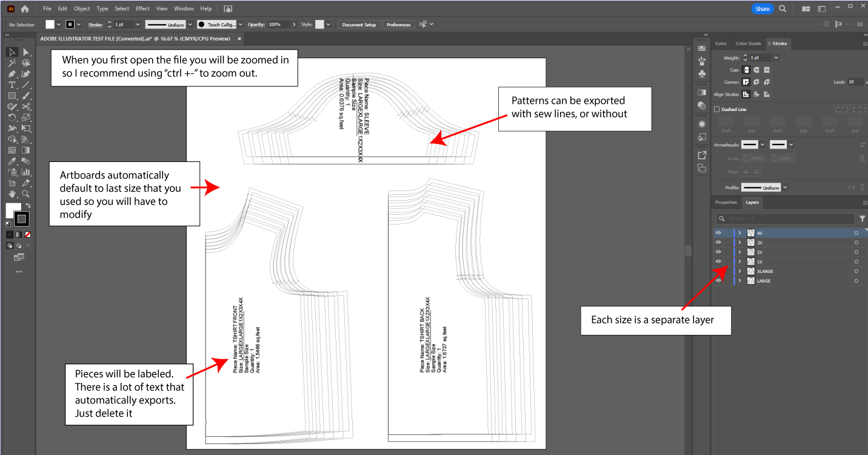
Task: Select the Pen tool
Action: click(x=12, y=73)
